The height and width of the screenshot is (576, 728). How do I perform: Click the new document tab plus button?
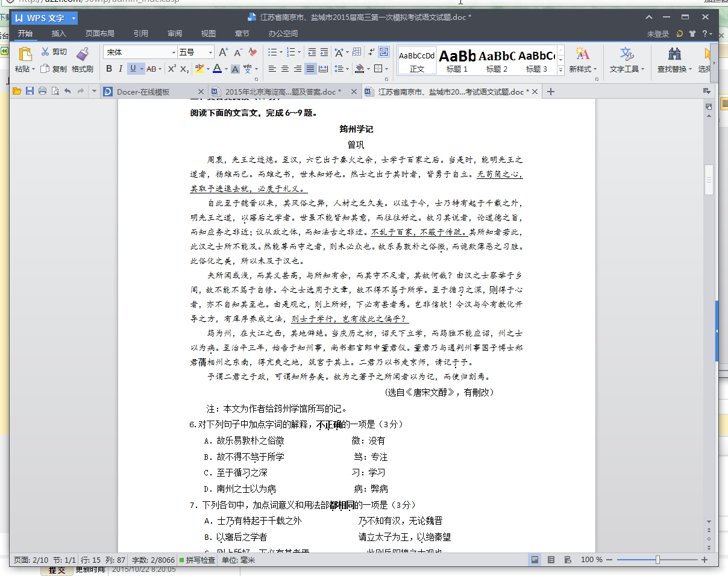550,92
